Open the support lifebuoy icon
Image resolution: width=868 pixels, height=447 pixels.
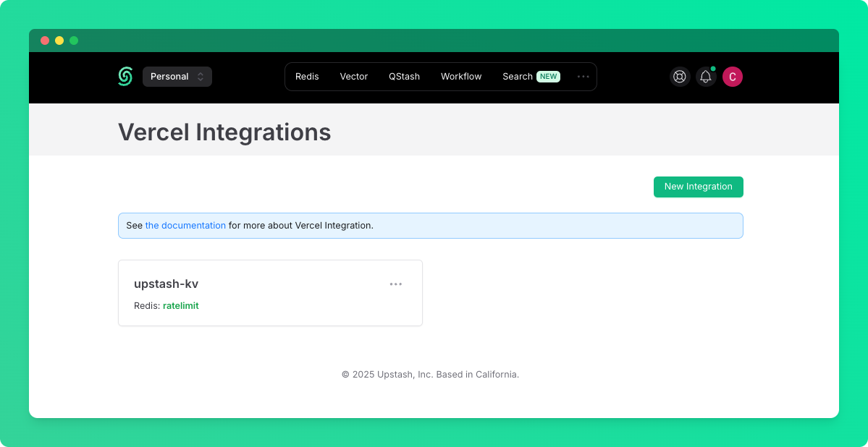coord(680,77)
